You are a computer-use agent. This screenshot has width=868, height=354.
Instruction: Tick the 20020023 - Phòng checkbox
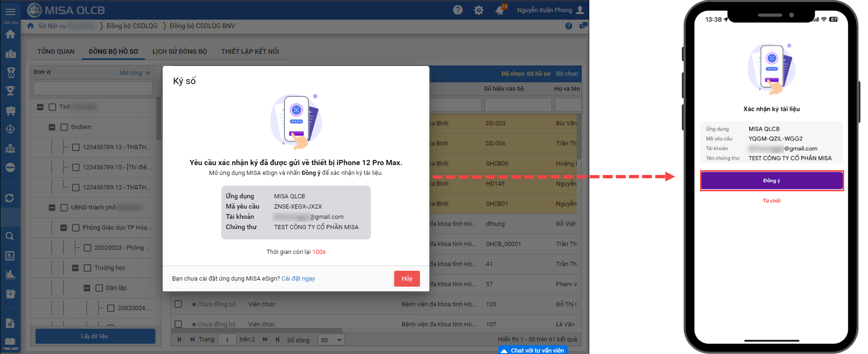coord(87,248)
